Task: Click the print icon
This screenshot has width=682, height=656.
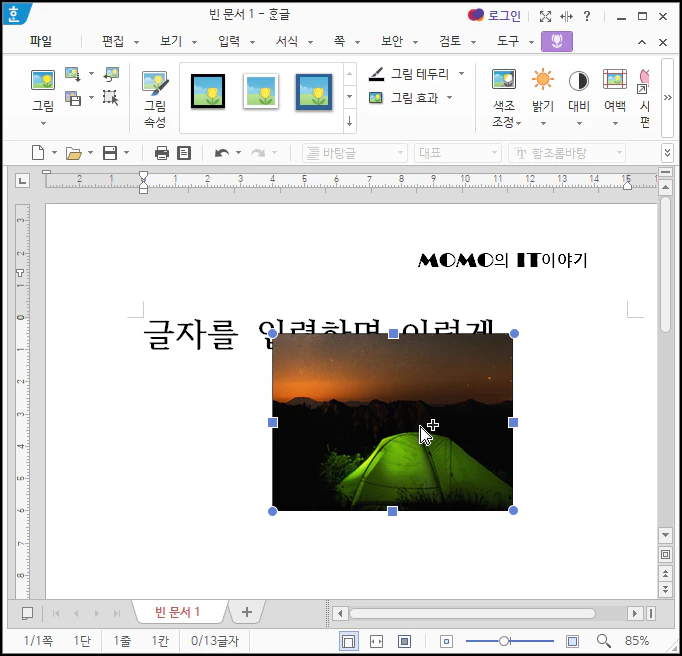Action: tap(162, 153)
